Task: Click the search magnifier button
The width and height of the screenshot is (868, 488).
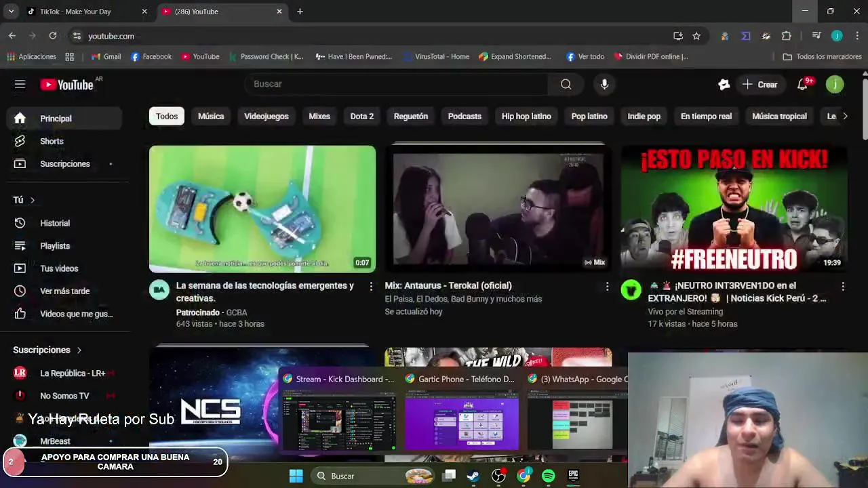Action: (566, 84)
